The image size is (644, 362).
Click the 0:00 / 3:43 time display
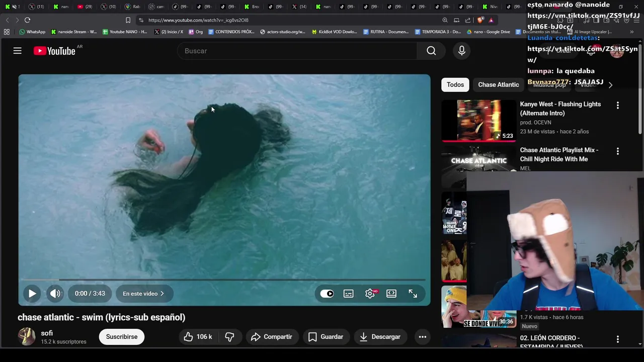[90, 294]
